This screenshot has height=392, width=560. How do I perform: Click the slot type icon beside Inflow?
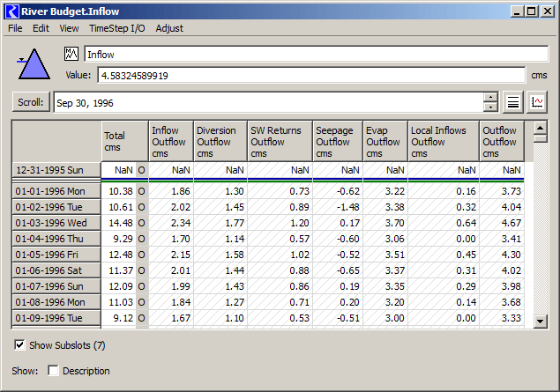pyautogui.click(x=71, y=54)
